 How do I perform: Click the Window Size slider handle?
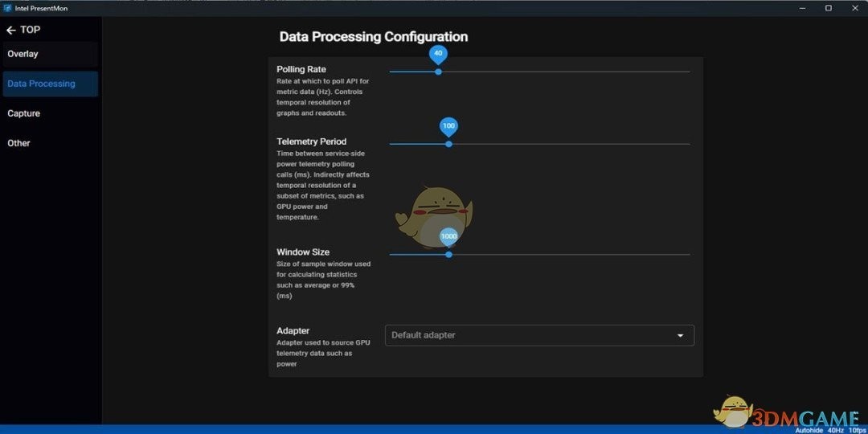click(x=448, y=255)
